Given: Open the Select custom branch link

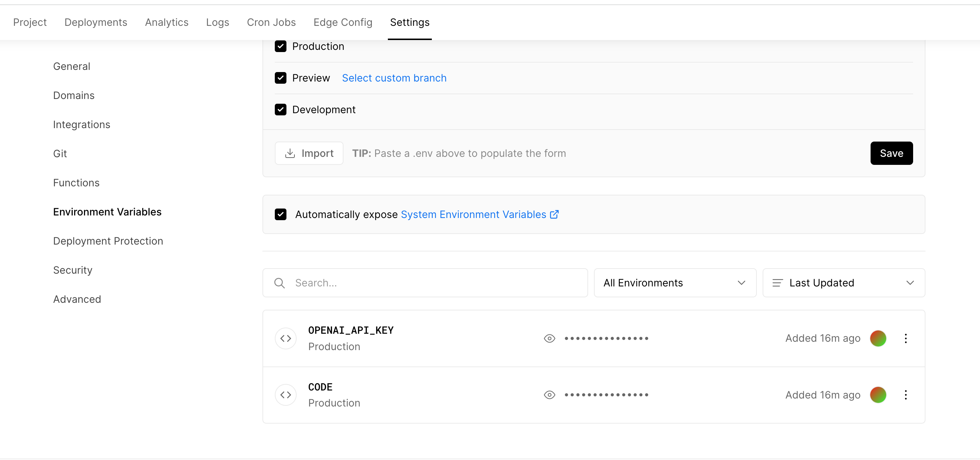Looking at the screenshot, I should [394, 78].
